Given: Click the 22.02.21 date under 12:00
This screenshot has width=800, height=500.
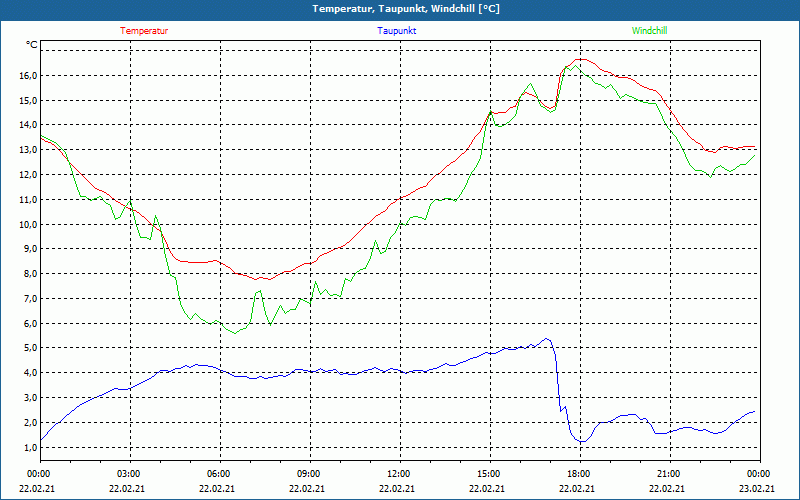Looking at the screenshot, I should tap(397, 488).
